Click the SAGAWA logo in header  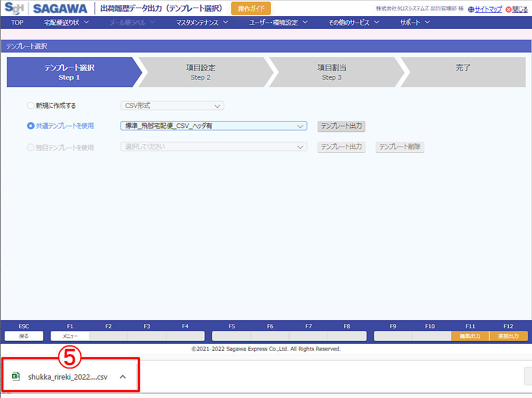(x=60, y=9)
